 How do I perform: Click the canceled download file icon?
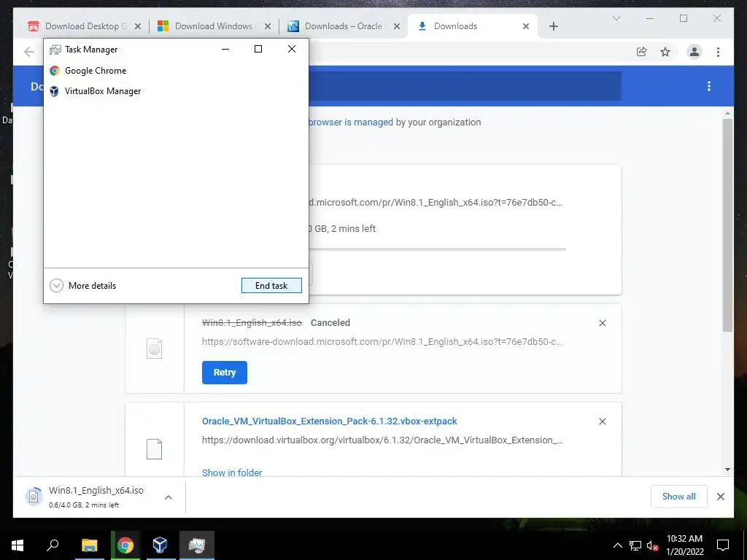click(155, 349)
